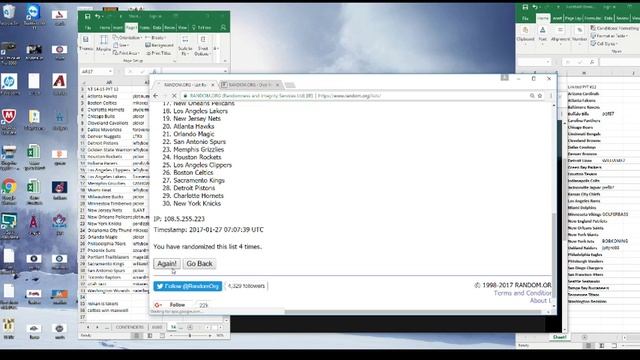This screenshot has width=640, height=360.
Task: Select Recycle Bin desktop icon
Action: (9, 15)
